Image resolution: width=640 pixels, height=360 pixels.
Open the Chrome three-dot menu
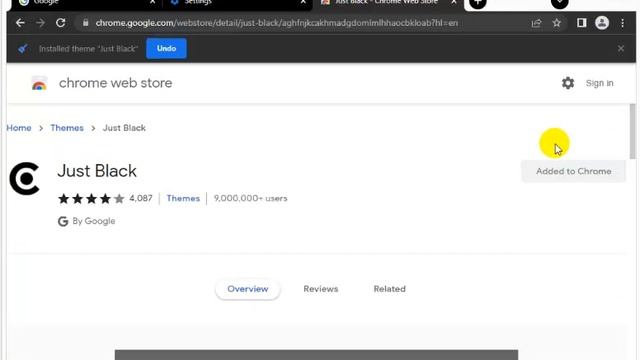[x=622, y=23]
